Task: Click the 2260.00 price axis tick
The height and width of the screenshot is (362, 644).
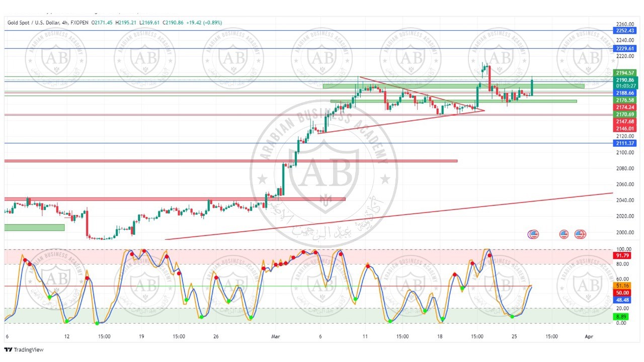Action: (x=624, y=24)
